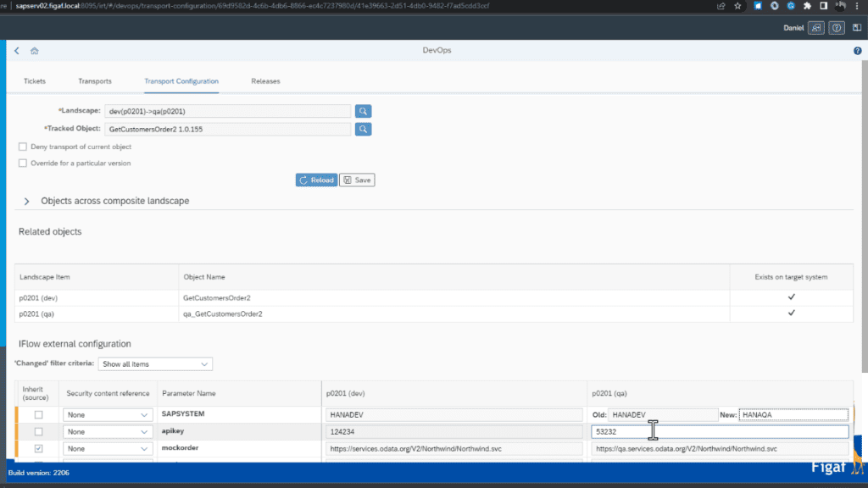
Task: Open apikey security content reference dropdown
Action: pos(108,431)
